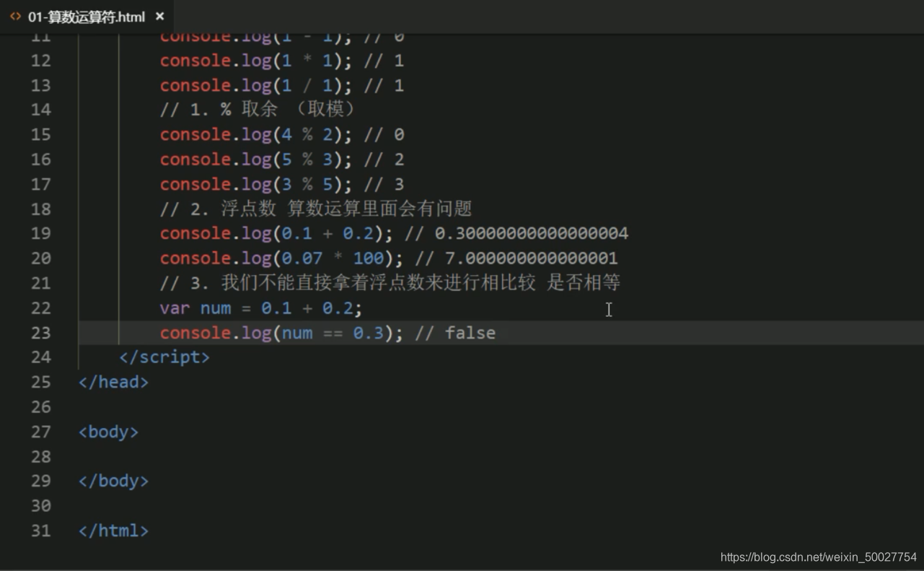Click line number 18 in the gutter

(41, 209)
